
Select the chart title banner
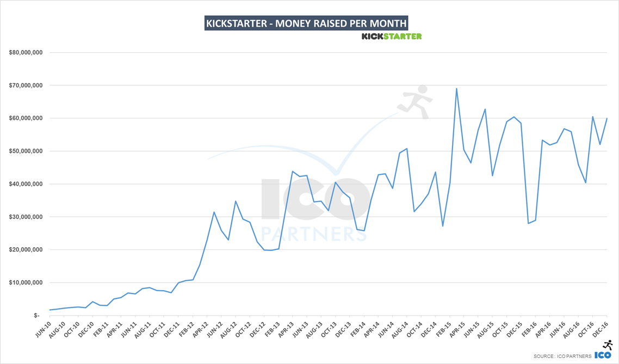pos(306,23)
